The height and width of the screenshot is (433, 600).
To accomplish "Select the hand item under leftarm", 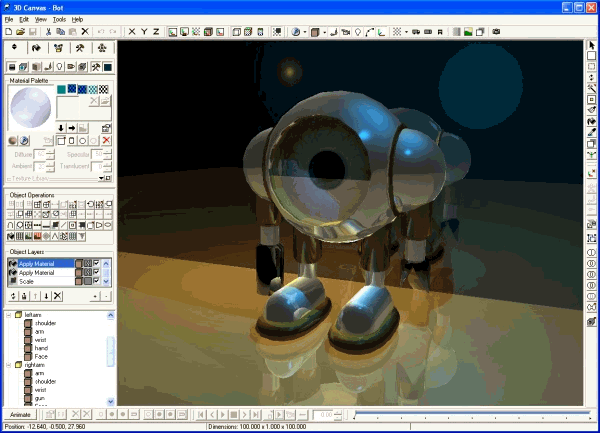I will [x=41, y=348].
